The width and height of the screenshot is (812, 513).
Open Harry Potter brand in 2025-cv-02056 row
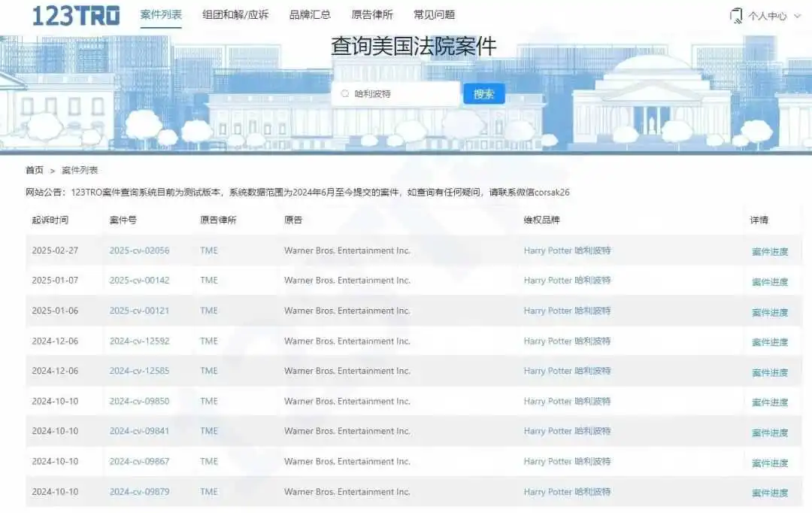pyautogui.click(x=567, y=250)
